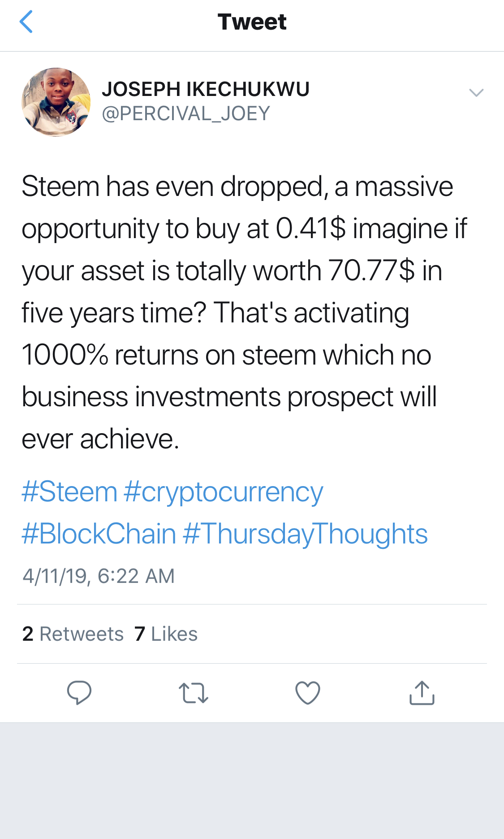This screenshot has height=839, width=504.
Task: View the 2 Retweets list
Action: tap(73, 634)
